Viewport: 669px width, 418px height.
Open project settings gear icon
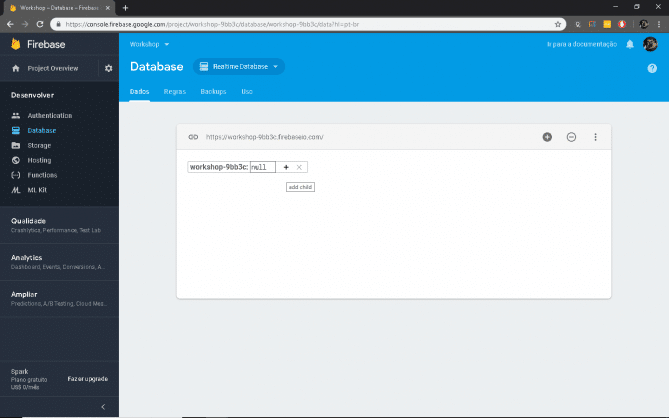[x=108, y=68]
